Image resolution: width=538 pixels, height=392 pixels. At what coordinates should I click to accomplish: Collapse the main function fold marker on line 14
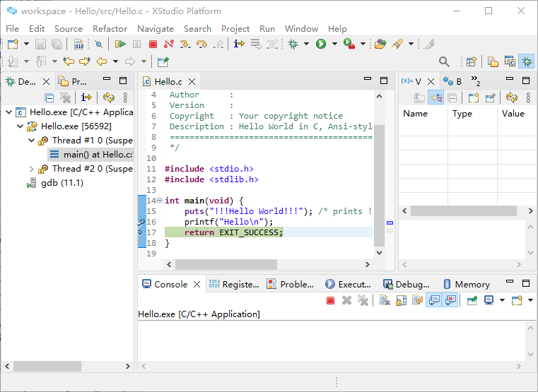tap(159, 201)
